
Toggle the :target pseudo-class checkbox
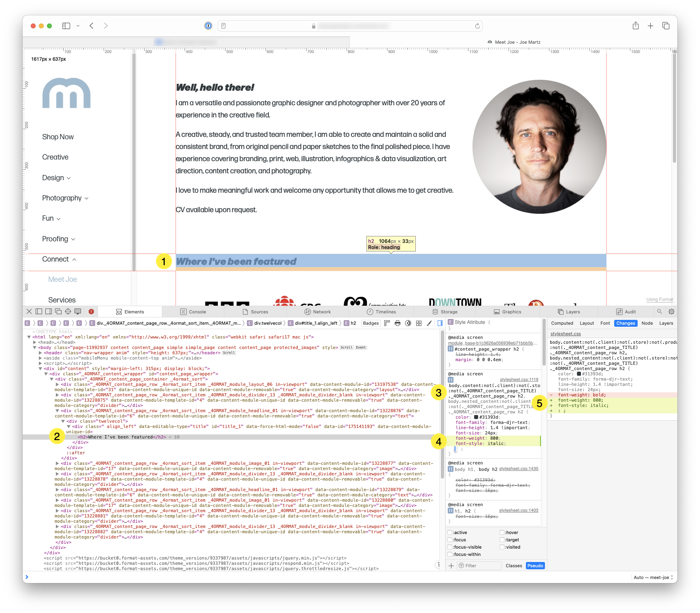coord(502,540)
